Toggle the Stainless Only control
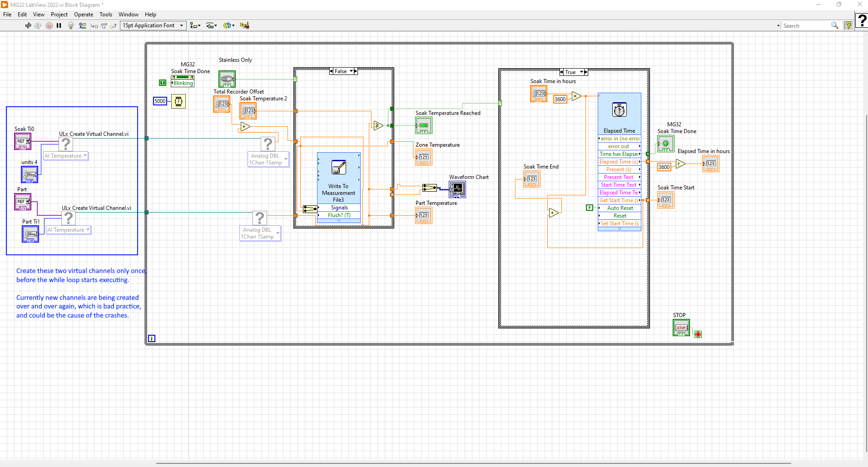868x467 pixels. pos(227,79)
